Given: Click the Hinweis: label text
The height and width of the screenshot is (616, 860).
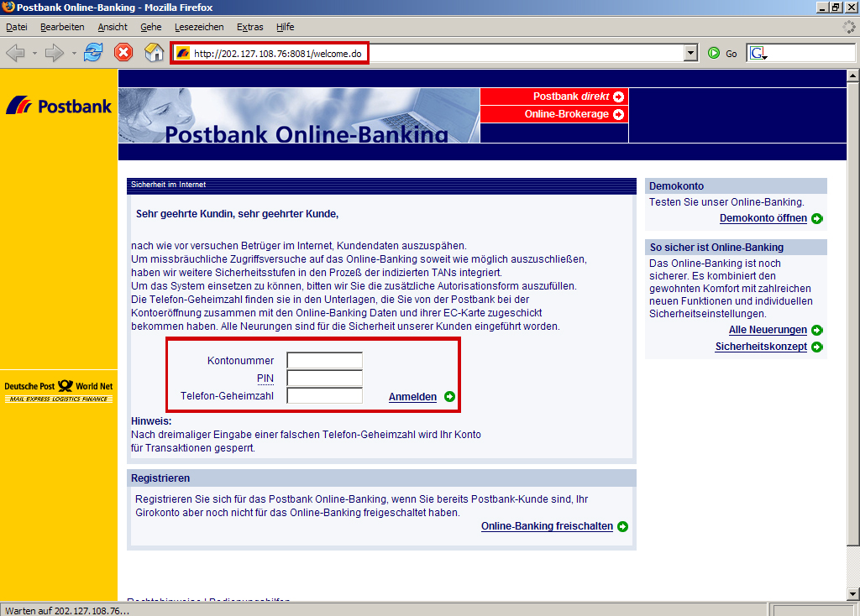Looking at the screenshot, I should [151, 421].
